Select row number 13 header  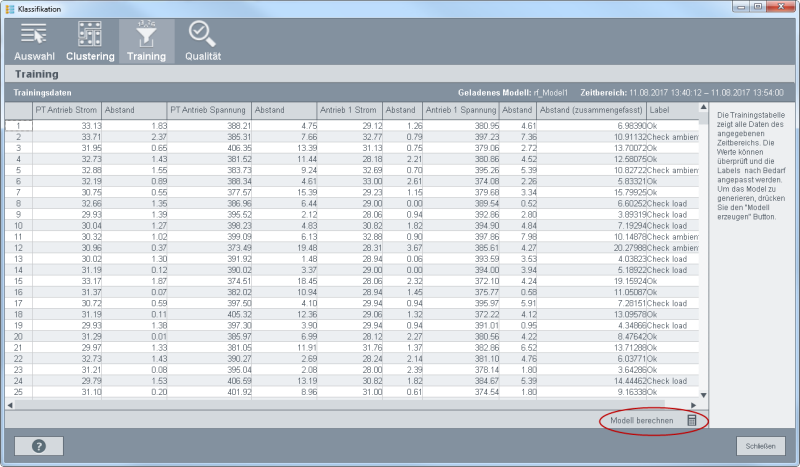click(x=17, y=257)
